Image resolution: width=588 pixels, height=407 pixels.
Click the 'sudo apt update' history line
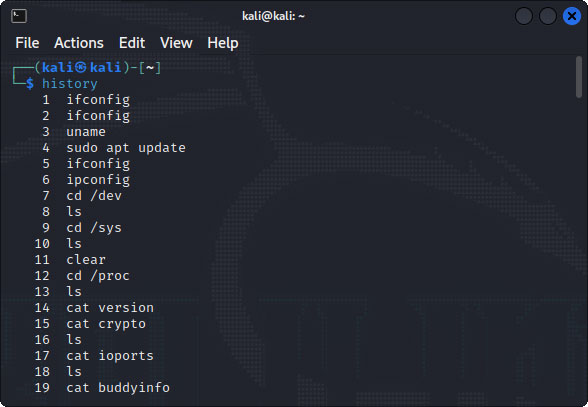click(x=126, y=148)
